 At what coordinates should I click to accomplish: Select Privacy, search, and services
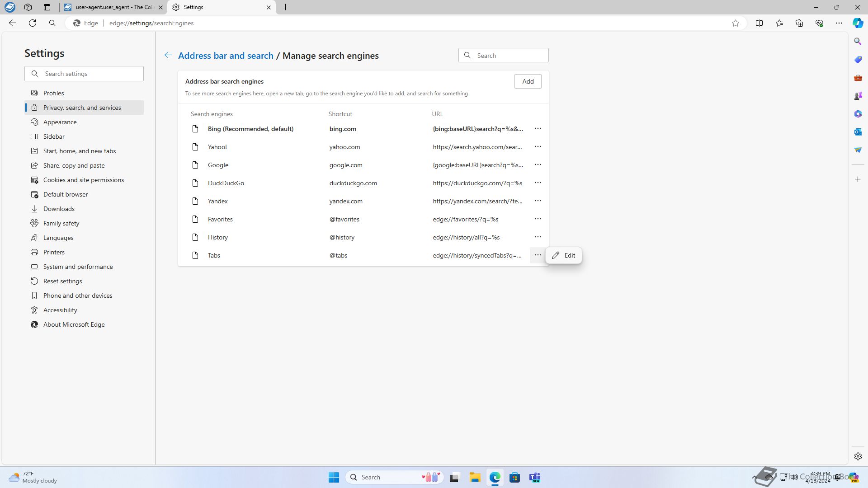84,108
